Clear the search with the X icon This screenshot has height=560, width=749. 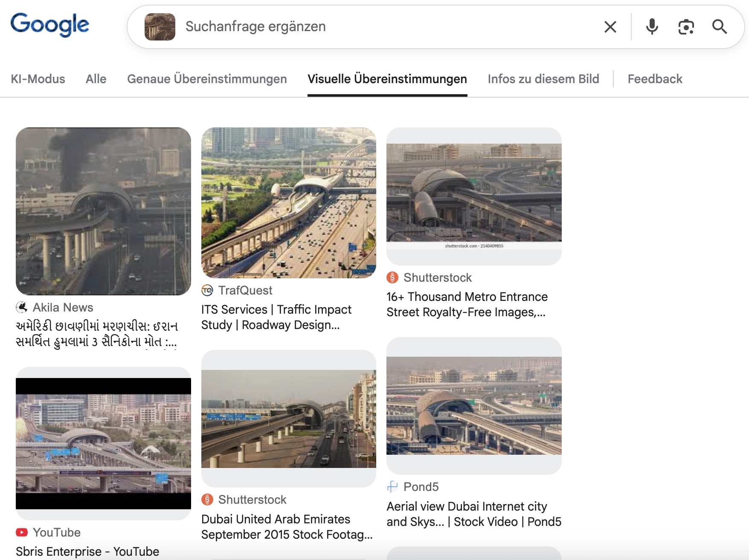pos(610,27)
